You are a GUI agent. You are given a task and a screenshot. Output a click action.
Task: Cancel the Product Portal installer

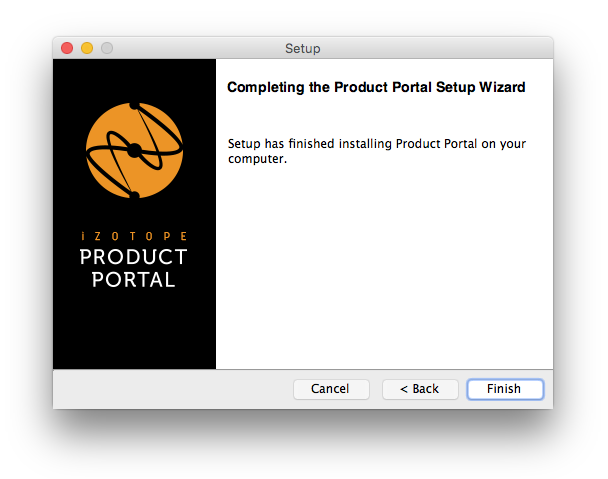331,389
